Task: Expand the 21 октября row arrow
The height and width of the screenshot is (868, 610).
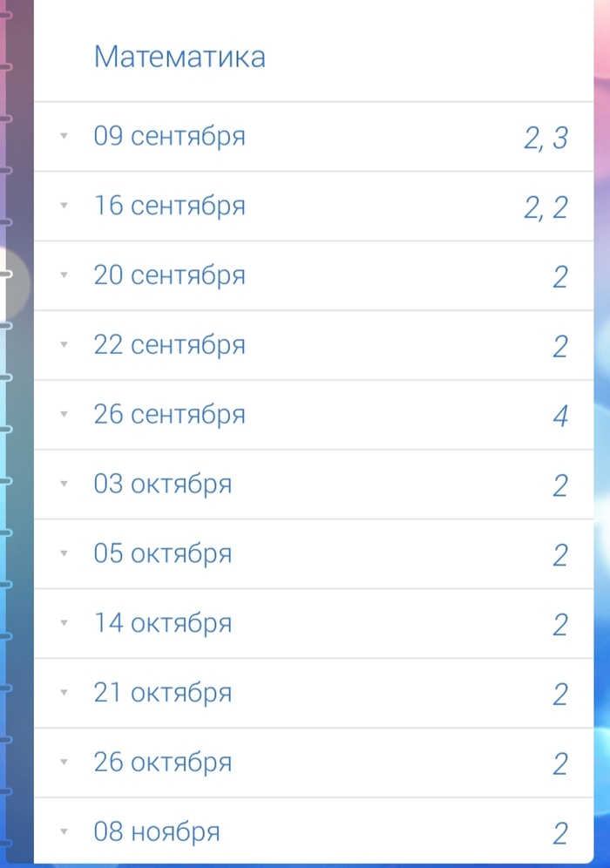Action: 64,694
